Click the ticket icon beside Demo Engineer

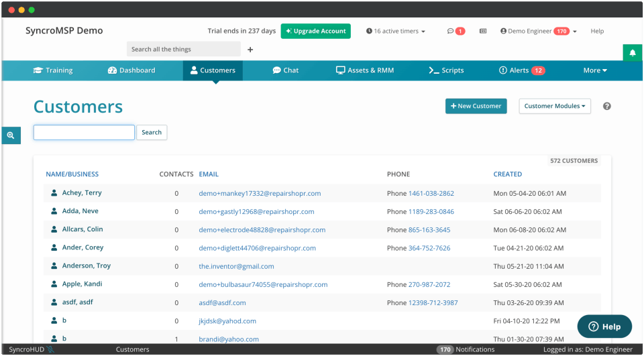tap(483, 32)
